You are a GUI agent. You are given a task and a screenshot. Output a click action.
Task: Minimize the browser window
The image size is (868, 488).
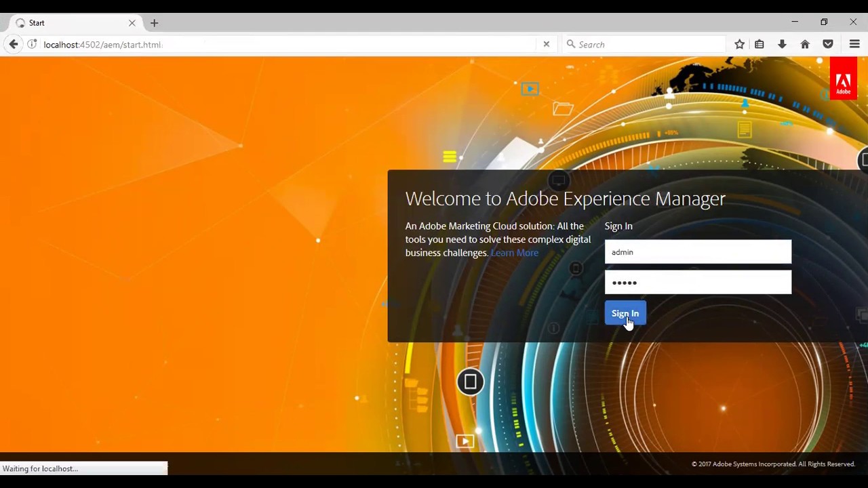[x=795, y=22]
